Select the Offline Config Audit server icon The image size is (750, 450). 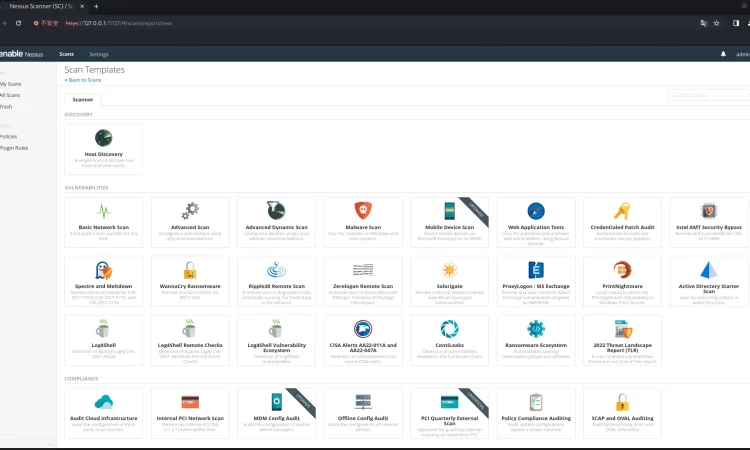pyautogui.click(x=363, y=402)
